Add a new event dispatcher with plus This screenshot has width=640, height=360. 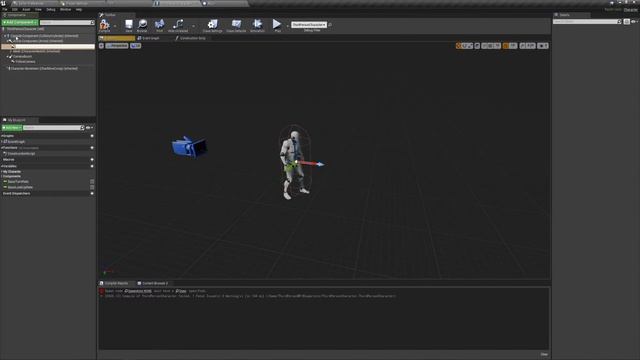[x=92, y=193]
